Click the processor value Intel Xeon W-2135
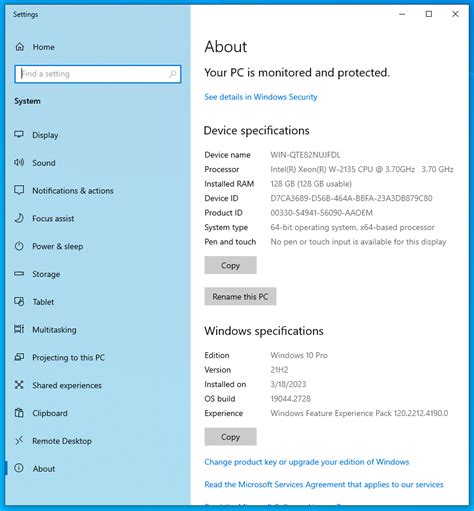The image size is (474, 511). pyautogui.click(x=362, y=169)
